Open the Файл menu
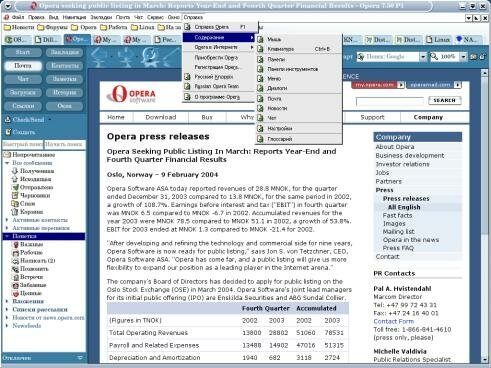The image size is (491, 368). [x=18, y=17]
